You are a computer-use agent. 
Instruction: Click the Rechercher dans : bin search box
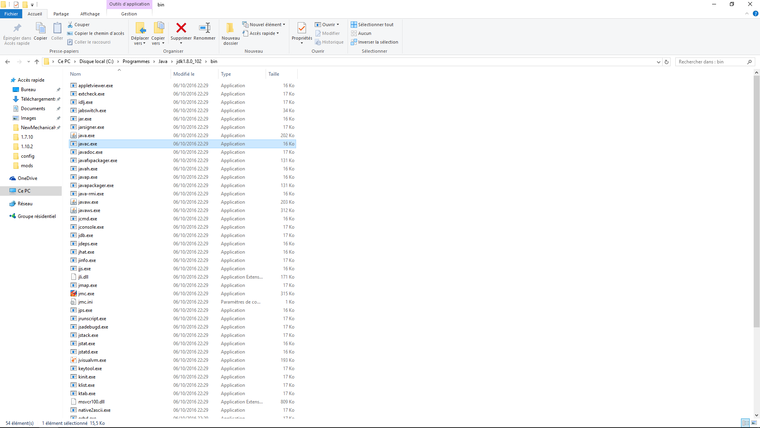point(710,62)
